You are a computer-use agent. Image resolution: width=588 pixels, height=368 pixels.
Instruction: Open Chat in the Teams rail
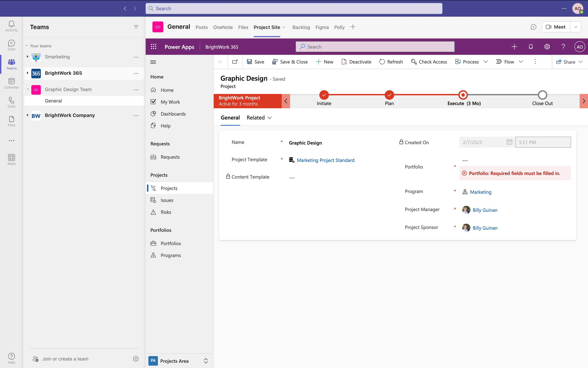(x=11, y=45)
